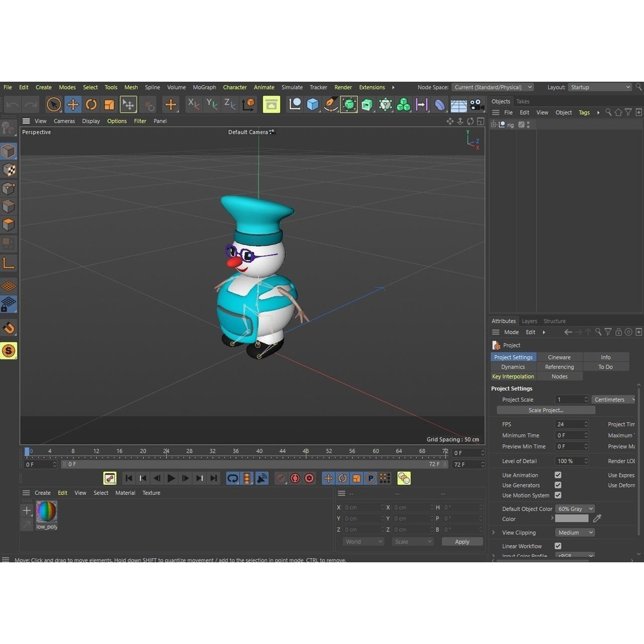Open the MoGraph menu
The width and height of the screenshot is (644, 644).
click(204, 87)
